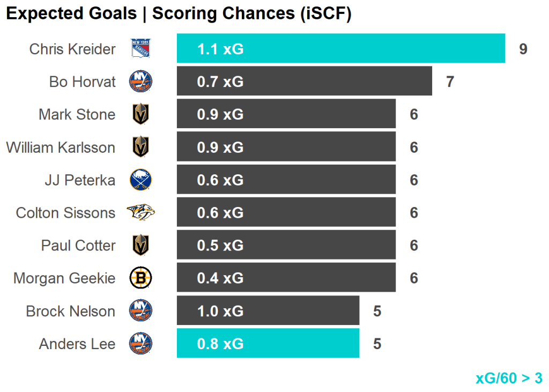
Task: Click the Islanders logo beside Anders Lee
Action: (x=140, y=344)
